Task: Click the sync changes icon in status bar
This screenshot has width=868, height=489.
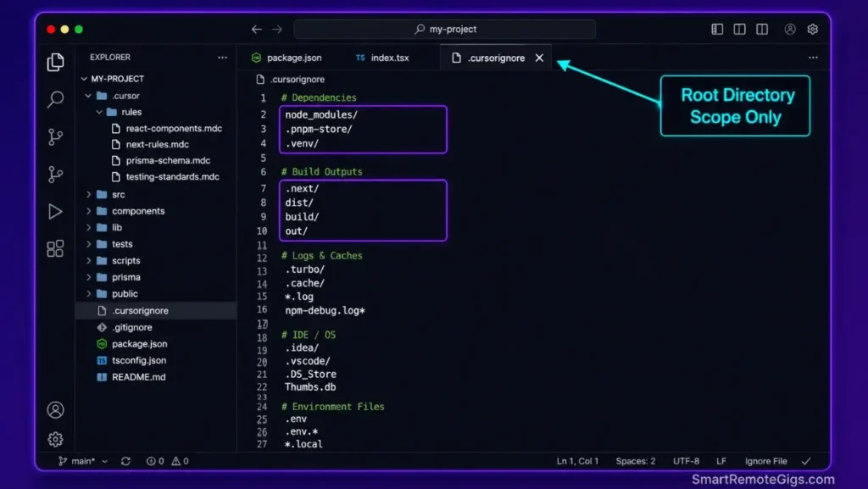Action: coord(125,461)
